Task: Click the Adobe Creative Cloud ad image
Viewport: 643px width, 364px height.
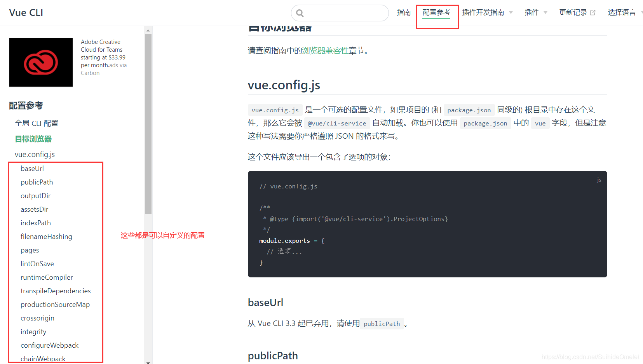Action: point(41,62)
